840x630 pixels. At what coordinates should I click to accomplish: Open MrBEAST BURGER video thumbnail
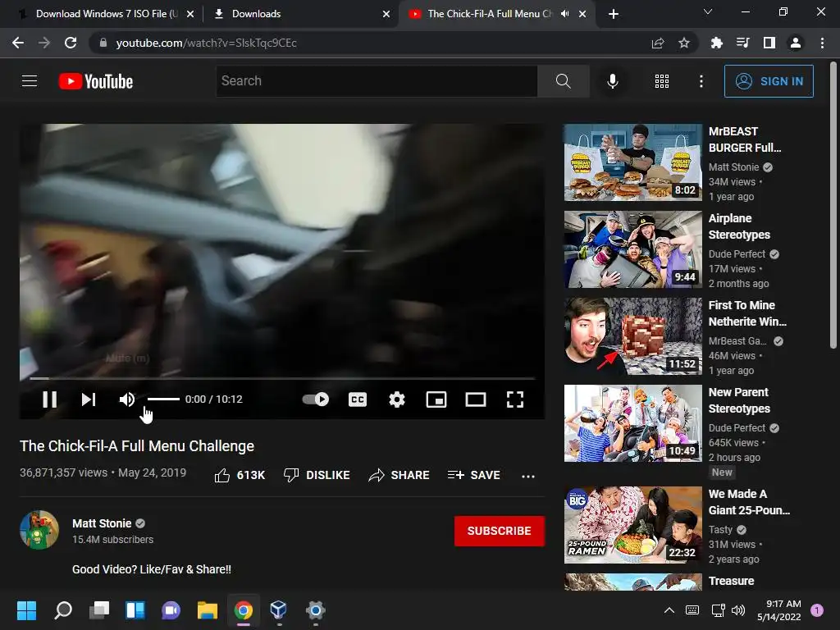click(632, 162)
